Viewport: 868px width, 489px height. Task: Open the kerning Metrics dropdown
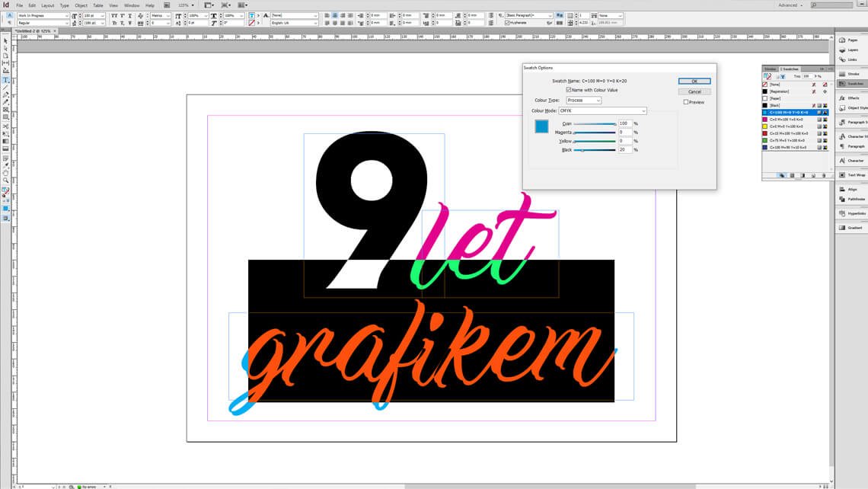coord(160,15)
